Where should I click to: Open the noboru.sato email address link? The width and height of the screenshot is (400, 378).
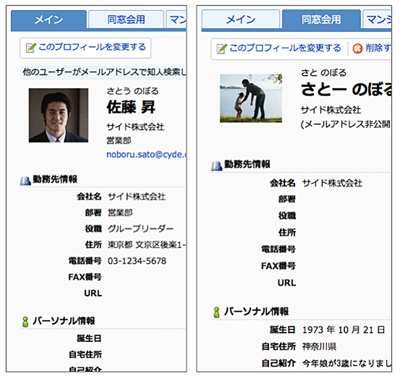(146, 155)
